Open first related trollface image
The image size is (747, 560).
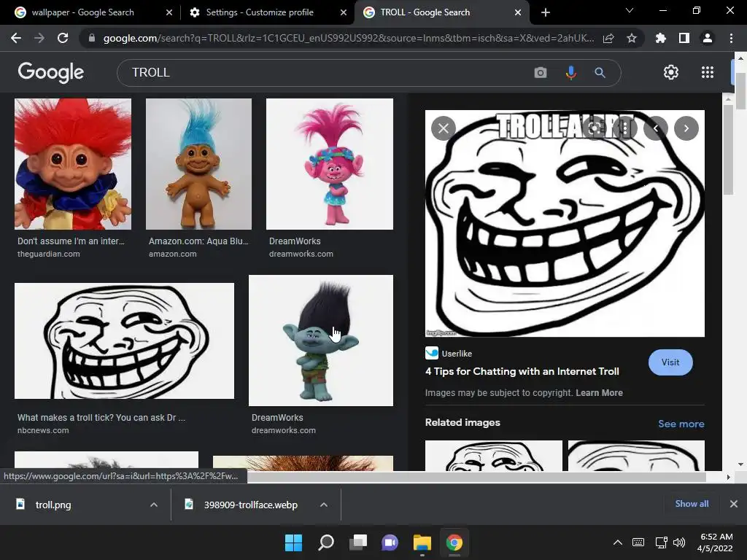(494, 456)
